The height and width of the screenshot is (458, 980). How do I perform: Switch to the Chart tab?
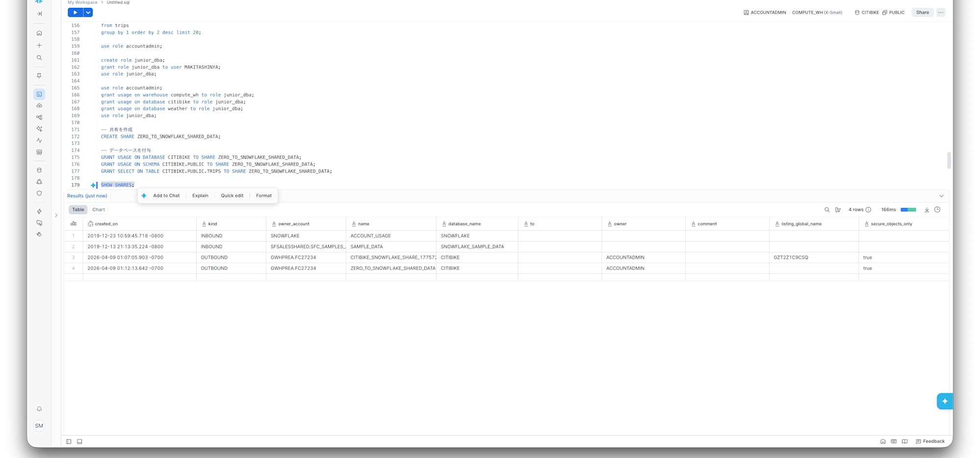(98, 210)
